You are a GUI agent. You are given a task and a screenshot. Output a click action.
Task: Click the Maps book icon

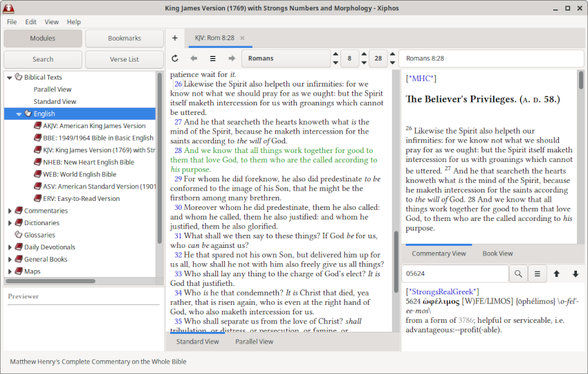[19, 271]
